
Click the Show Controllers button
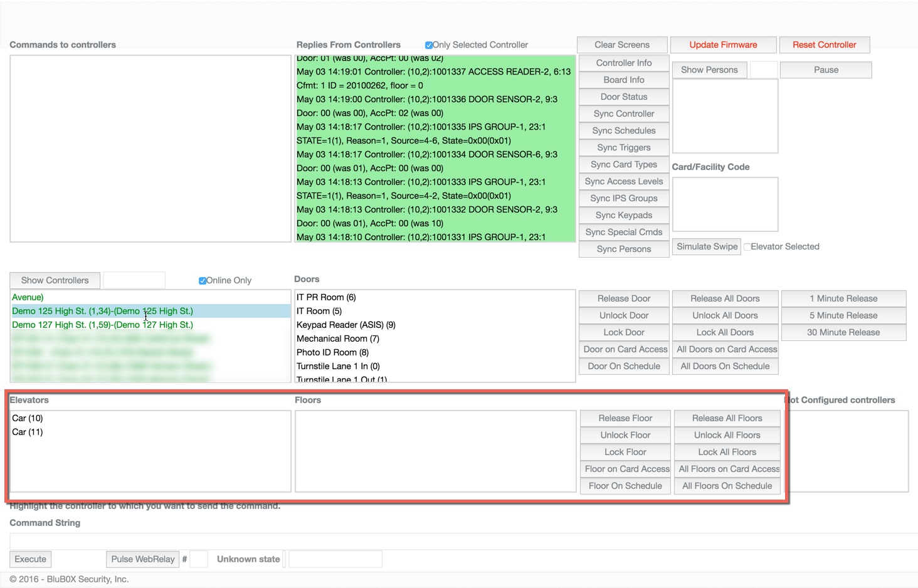tap(55, 280)
